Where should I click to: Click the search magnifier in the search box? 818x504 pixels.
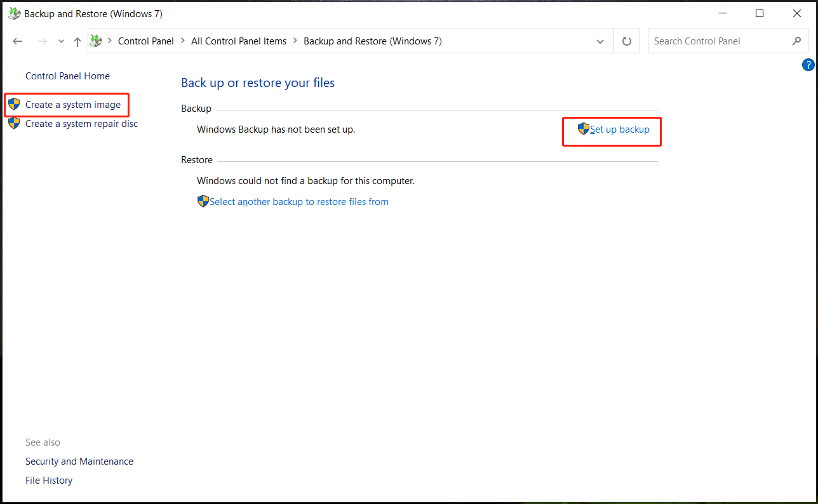[797, 41]
